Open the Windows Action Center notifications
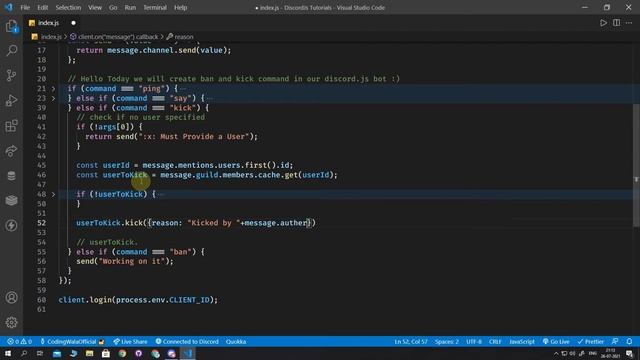The height and width of the screenshot is (360, 640). click(630, 353)
